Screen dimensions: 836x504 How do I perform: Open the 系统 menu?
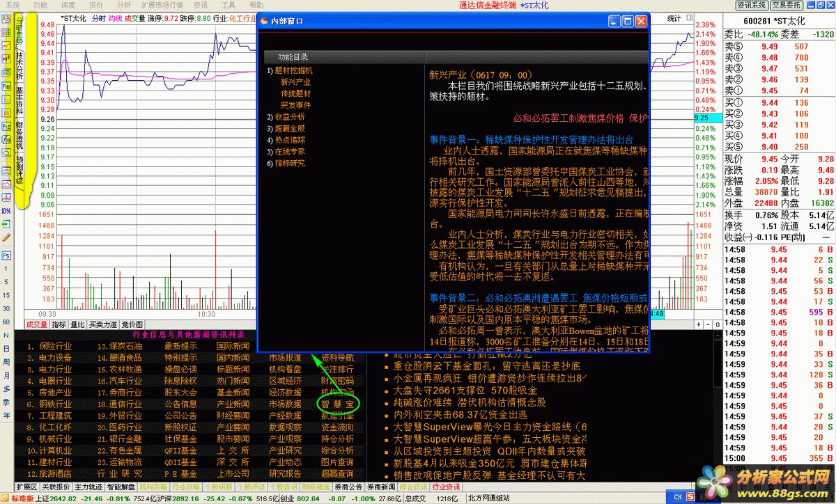click(13, 5)
